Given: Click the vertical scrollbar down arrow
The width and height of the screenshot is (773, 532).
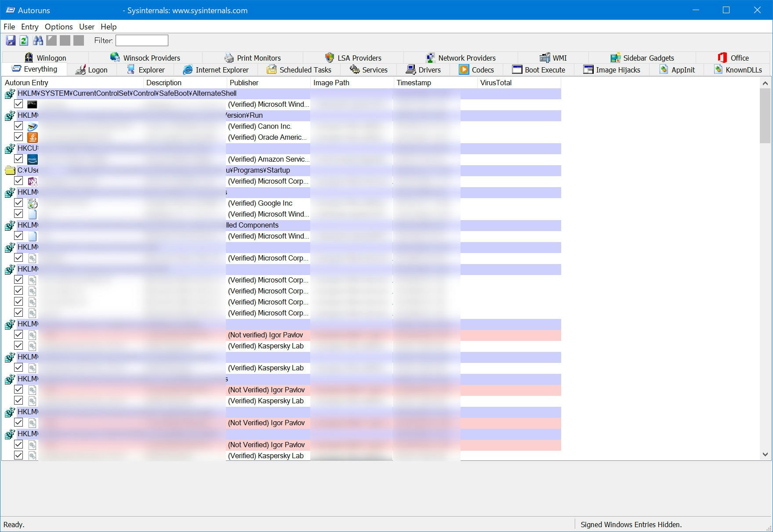Looking at the screenshot, I should 765,455.
